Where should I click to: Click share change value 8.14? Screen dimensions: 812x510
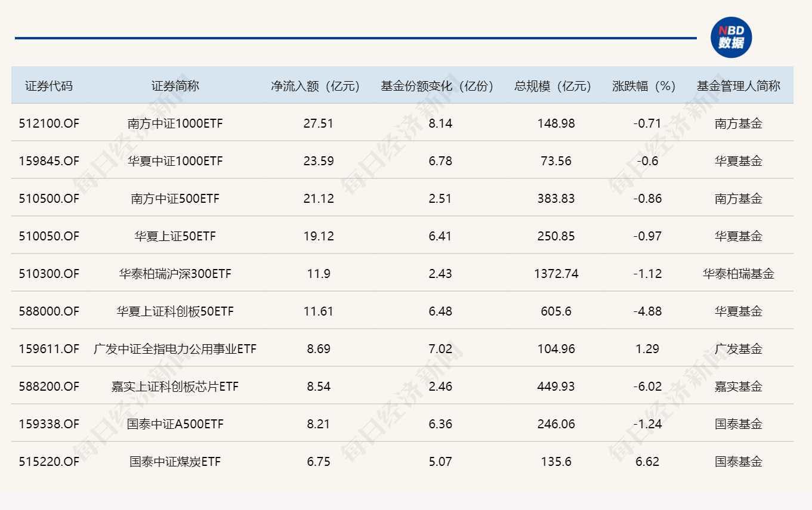pos(440,123)
